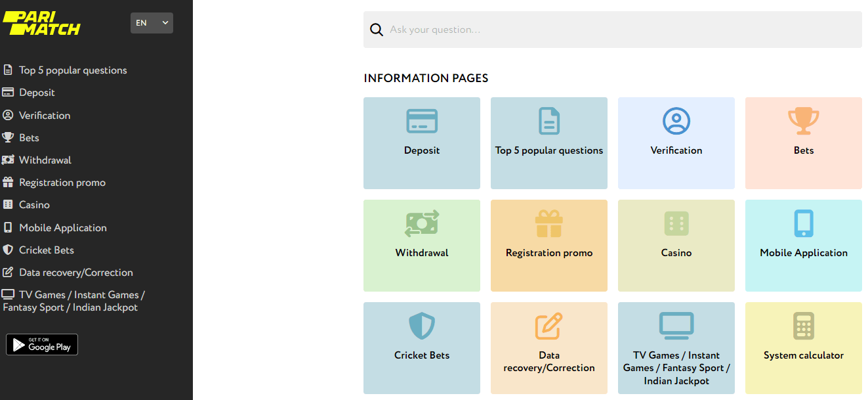Click the magnifying glass search icon
The height and width of the screenshot is (400, 868).
(376, 30)
